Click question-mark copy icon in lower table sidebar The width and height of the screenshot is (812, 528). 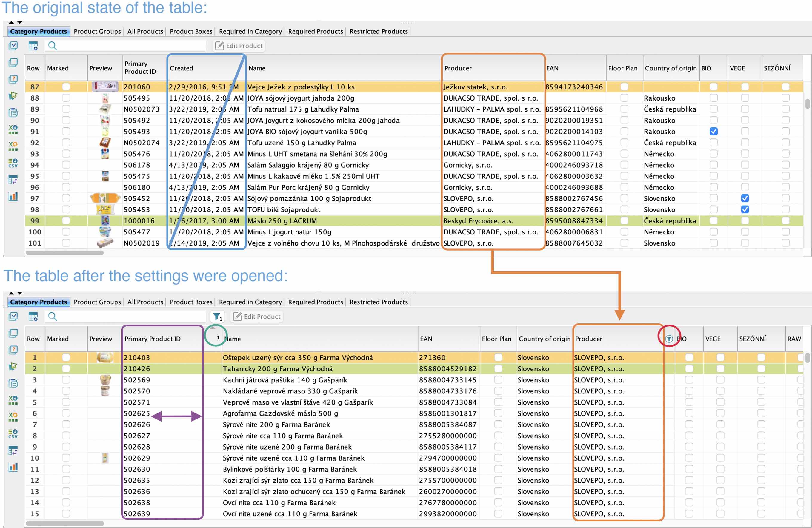[13, 350]
